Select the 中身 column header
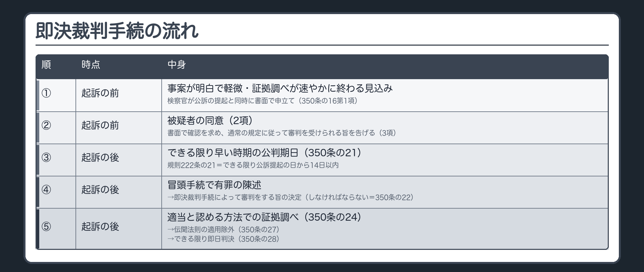644x272 pixels. tap(177, 64)
